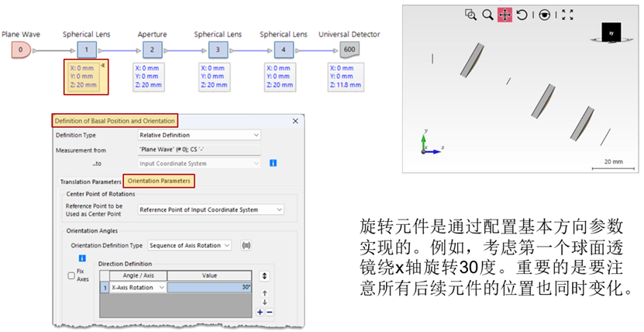Toggle the Fix Axes checkbox
The height and width of the screenshot is (332, 644).
[71, 275]
